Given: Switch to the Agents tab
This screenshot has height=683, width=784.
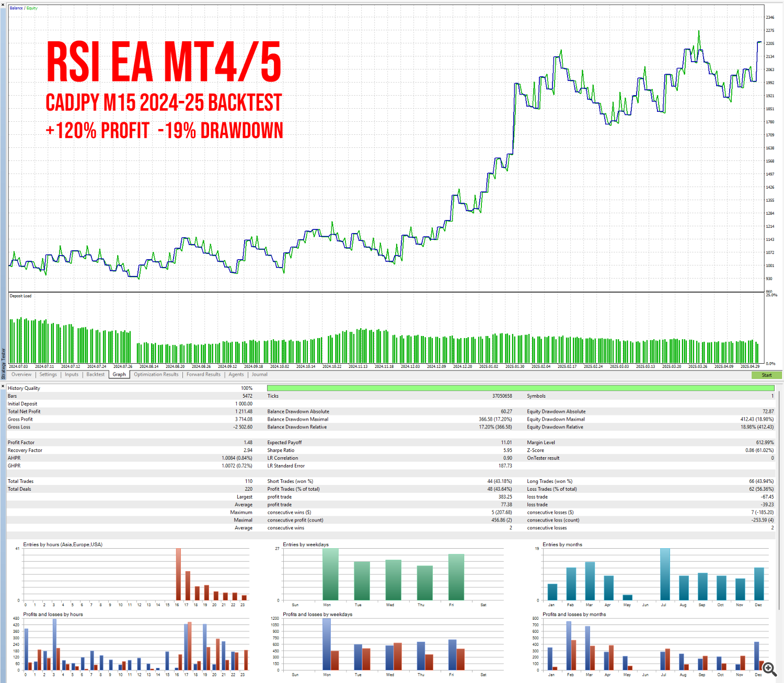Looking at the screenshot, I should click(236, 374).
